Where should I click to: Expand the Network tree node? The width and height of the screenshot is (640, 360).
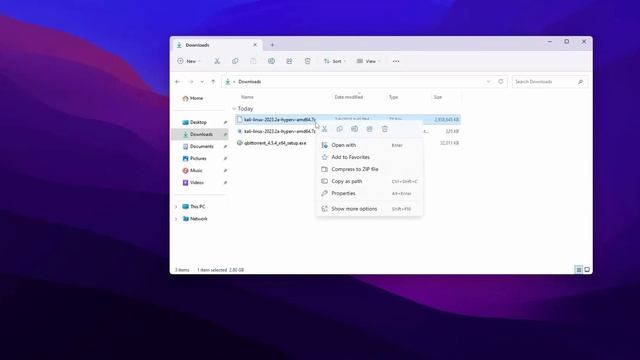pos(176,219)
